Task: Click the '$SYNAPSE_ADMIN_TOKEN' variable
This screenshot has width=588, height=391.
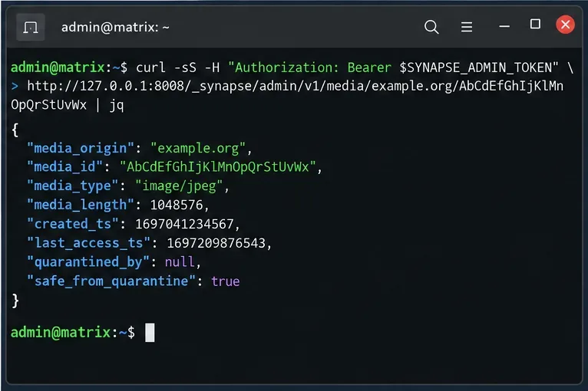Action: [475, 67]
